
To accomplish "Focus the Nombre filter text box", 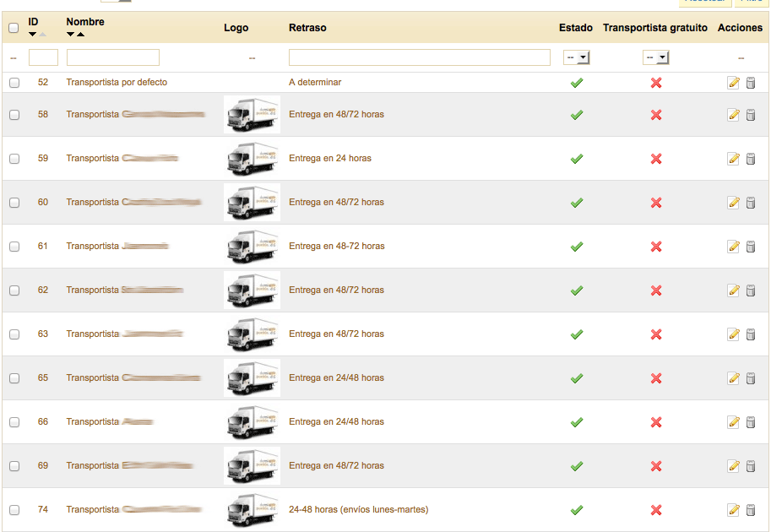I will pos(112,57).
